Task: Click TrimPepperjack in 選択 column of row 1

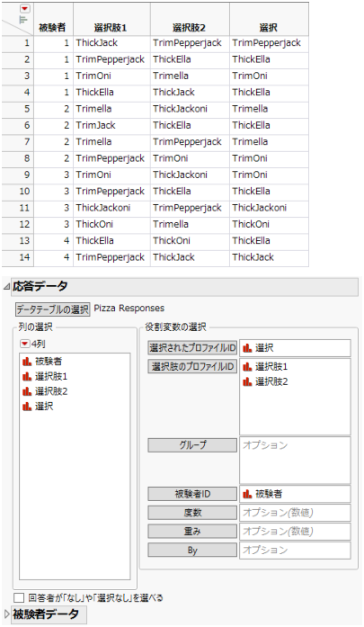Action: [x=269, y=43]
